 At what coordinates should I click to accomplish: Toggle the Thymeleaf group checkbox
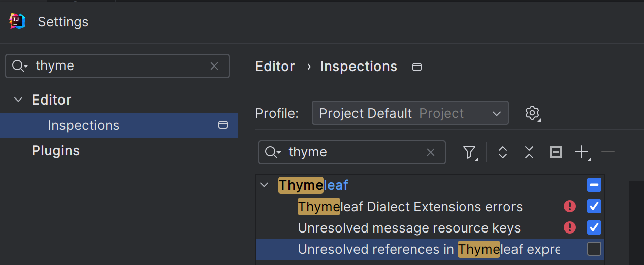(x=594, y=185)
